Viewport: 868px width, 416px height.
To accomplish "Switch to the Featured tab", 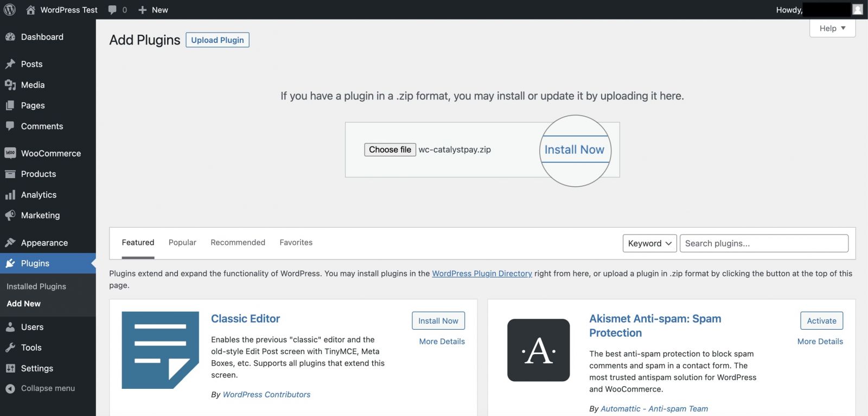I will (138, 243).
